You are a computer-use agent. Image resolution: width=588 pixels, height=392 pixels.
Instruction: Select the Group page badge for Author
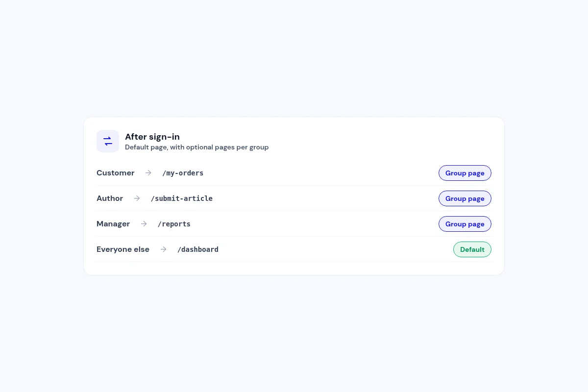465,198
